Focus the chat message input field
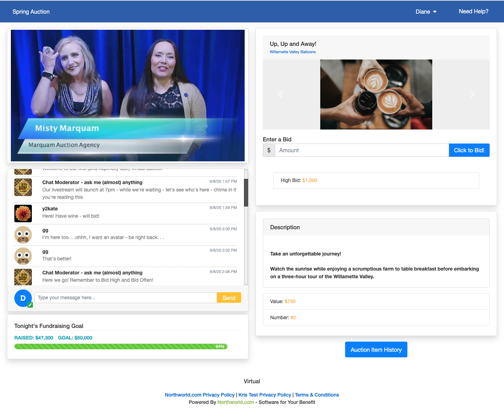Viewport: 504px width, 420px height. [x=126, y=297]
